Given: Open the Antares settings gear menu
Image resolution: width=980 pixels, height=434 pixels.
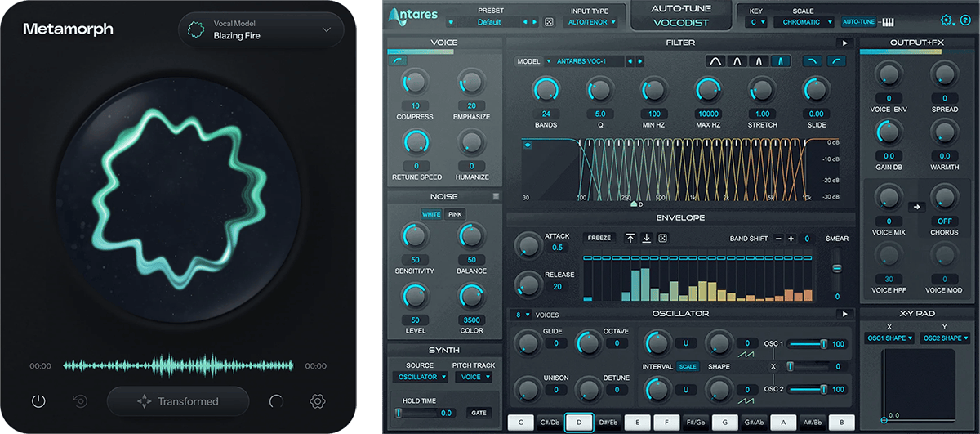Looking at the screenshot, I should [x=946, y=20].
